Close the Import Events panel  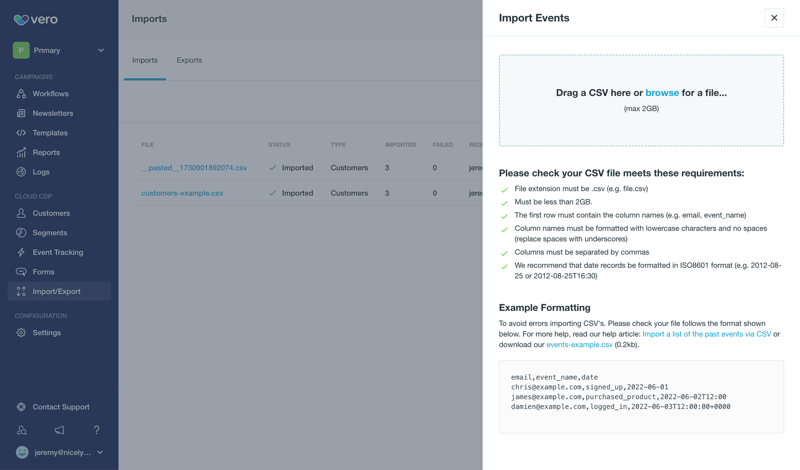(774, 18)
